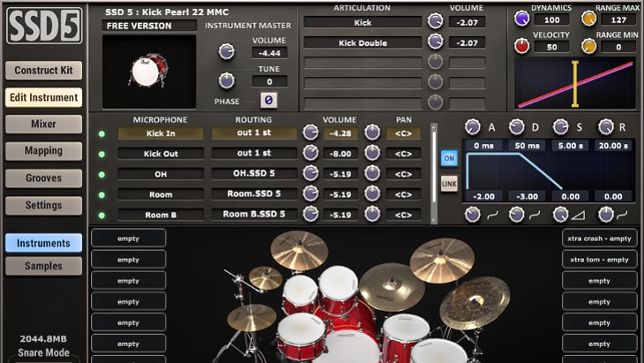Click the Room B volume knob
644x363 pixels.
[311, 214]
